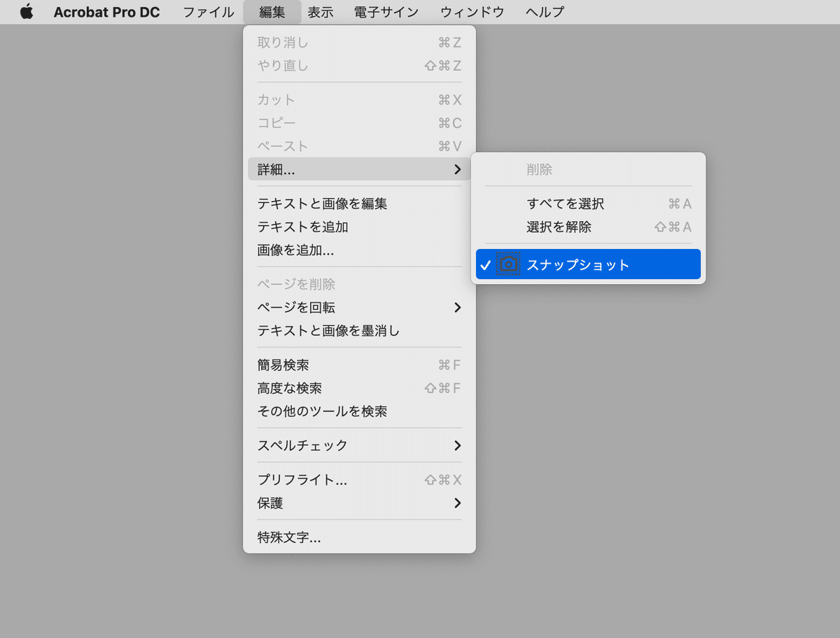
Task: Toggle the スナップショット checkmark
Action: click(486, 265)
